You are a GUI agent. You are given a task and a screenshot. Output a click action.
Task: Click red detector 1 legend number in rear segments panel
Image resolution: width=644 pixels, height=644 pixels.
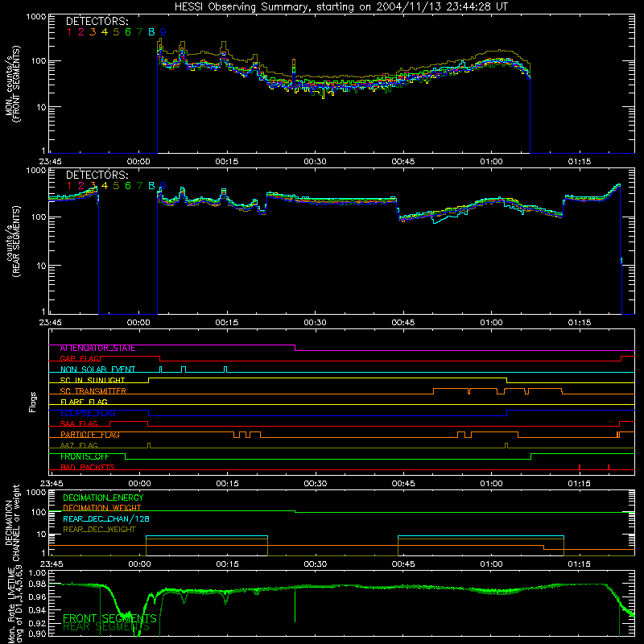[x=69, y=186]
